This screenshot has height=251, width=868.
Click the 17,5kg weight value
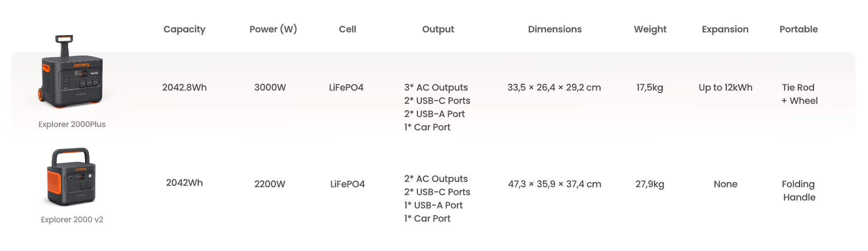pyautogui.click(x=650, y=88)
